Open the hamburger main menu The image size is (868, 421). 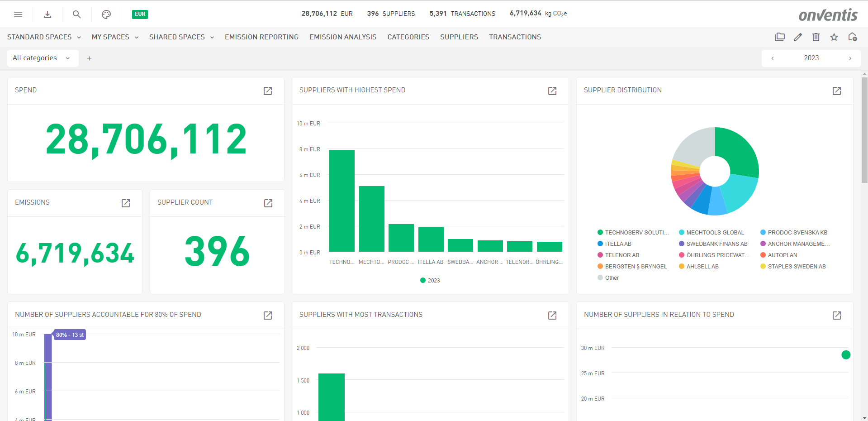pyautogui.click(x=18, y=14)
